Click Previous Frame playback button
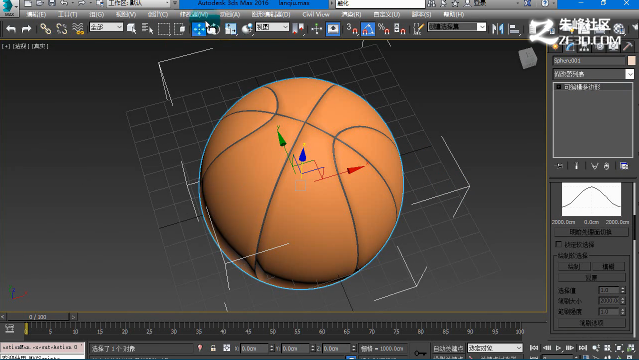This screenshot has width=639, height=360. tap(546, 348)
